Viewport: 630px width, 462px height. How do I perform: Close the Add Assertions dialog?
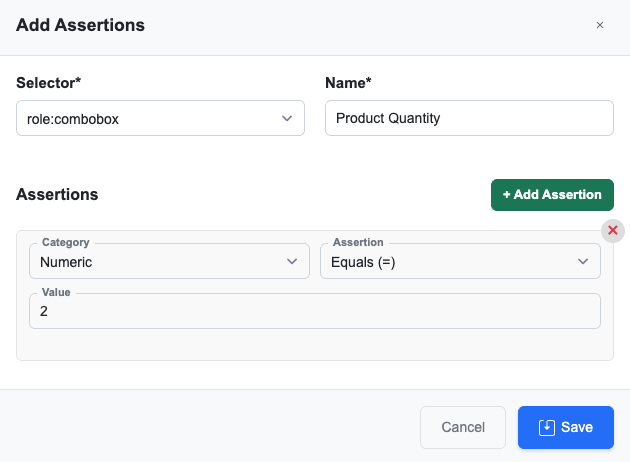click(600, 25)
